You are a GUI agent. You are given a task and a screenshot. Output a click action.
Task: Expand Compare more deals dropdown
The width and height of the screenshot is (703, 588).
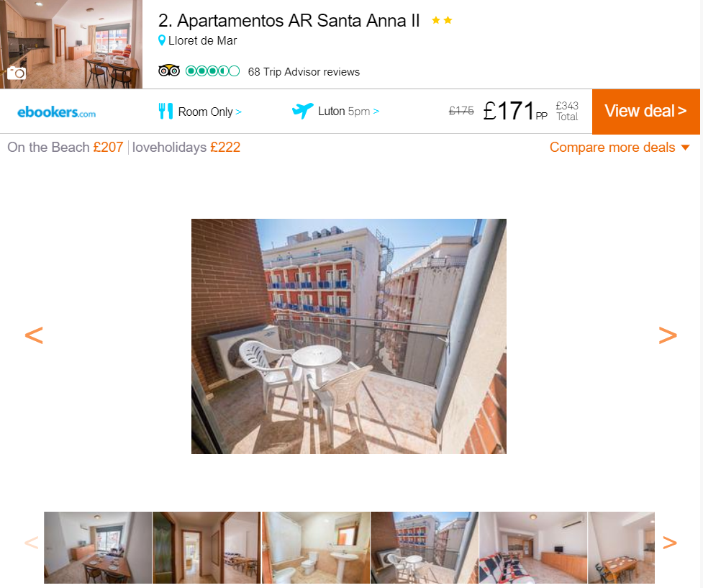click(x=620, y=147)
